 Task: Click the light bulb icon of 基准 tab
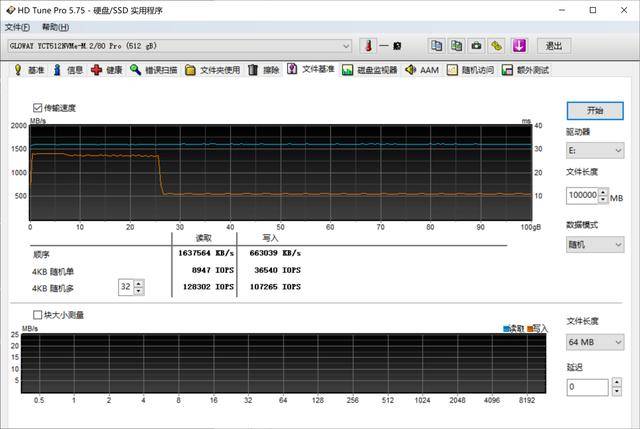pos(18,70)
